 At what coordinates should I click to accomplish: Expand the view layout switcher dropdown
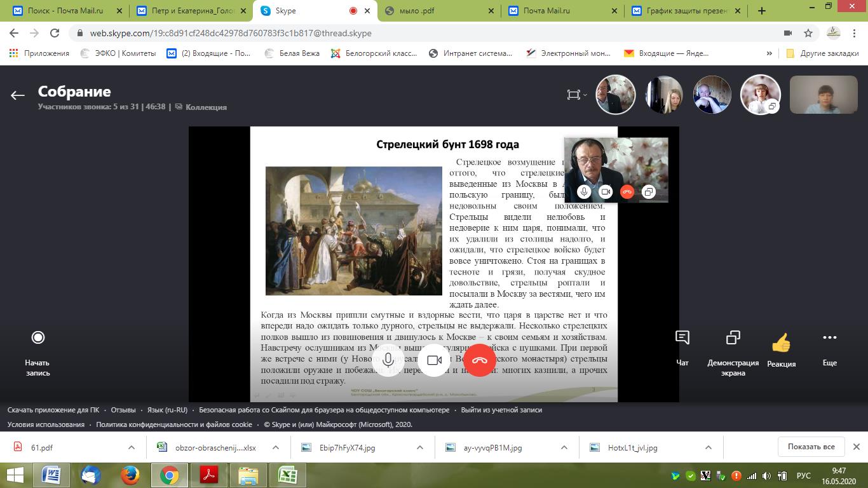coord(576,95)
